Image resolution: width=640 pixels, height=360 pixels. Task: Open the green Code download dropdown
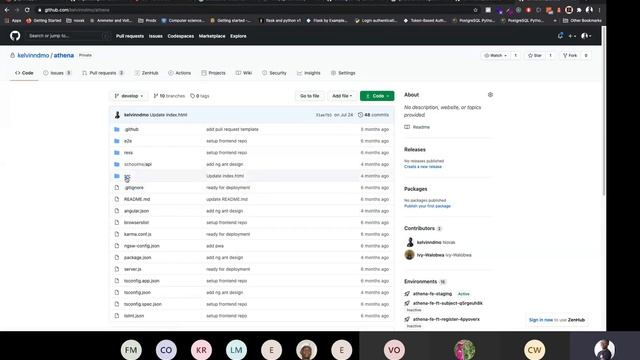click(377, 96)
